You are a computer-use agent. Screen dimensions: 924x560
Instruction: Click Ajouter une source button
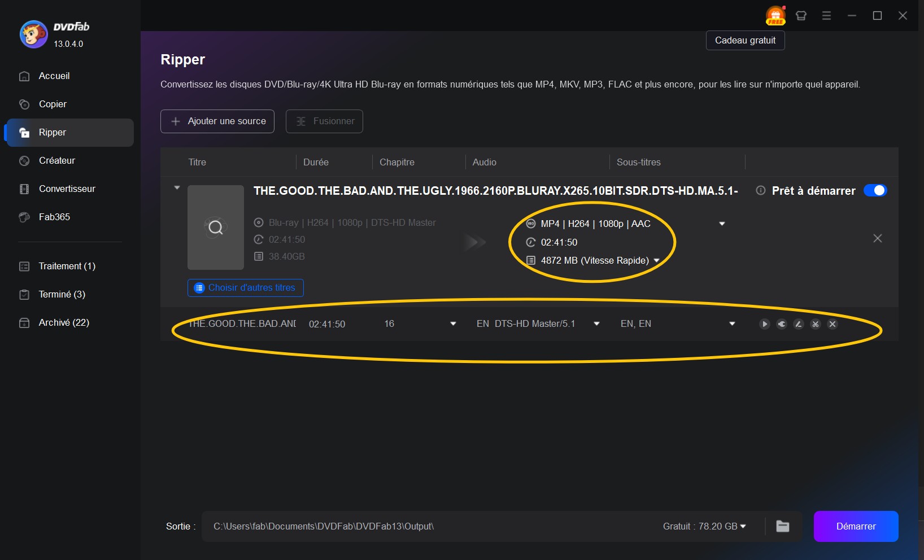[217, 121]
